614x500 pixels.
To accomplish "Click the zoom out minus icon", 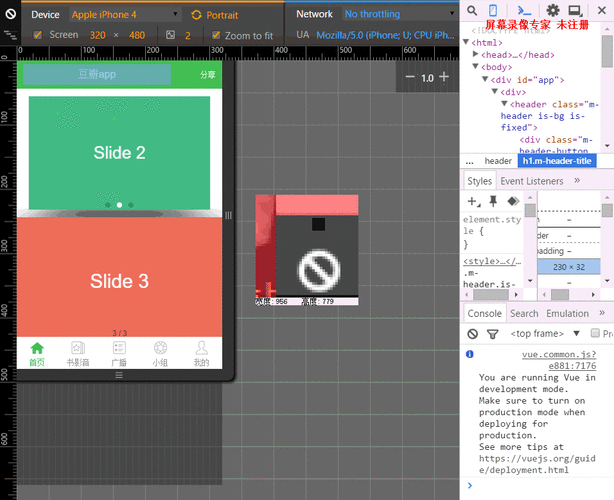I will (410, 77).
